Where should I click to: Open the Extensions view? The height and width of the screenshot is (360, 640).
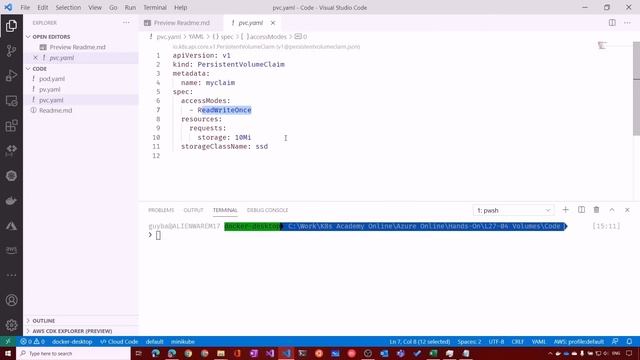pyautogui.click(x=11, y=126)
